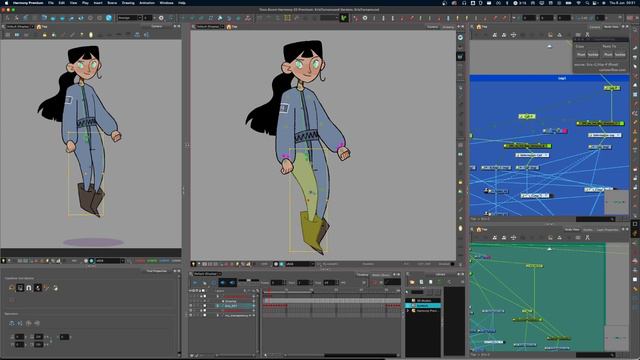Screen dimensions: 640x360
Task: Open the Scene menu
Action: click(x=112, y=2)
